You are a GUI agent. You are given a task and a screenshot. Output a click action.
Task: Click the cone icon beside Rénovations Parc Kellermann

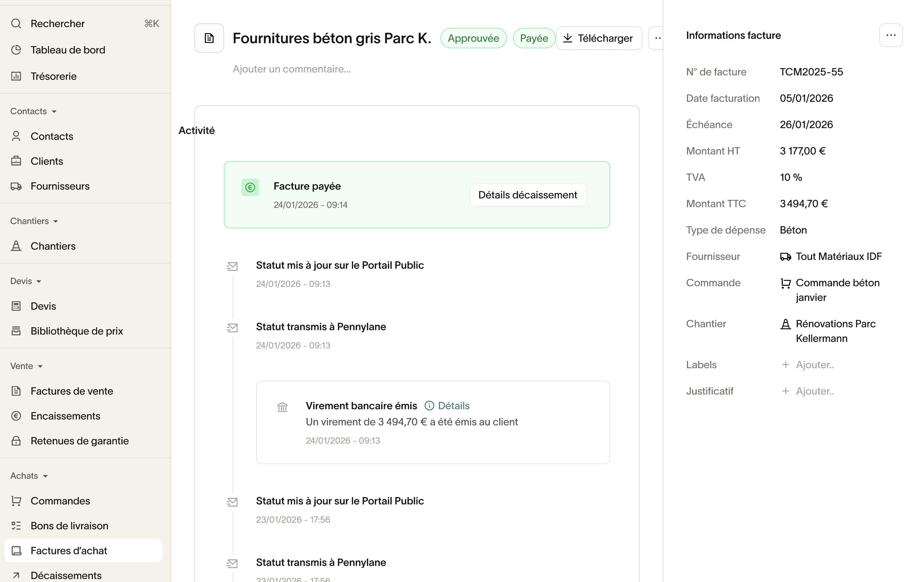click(785, 324)
